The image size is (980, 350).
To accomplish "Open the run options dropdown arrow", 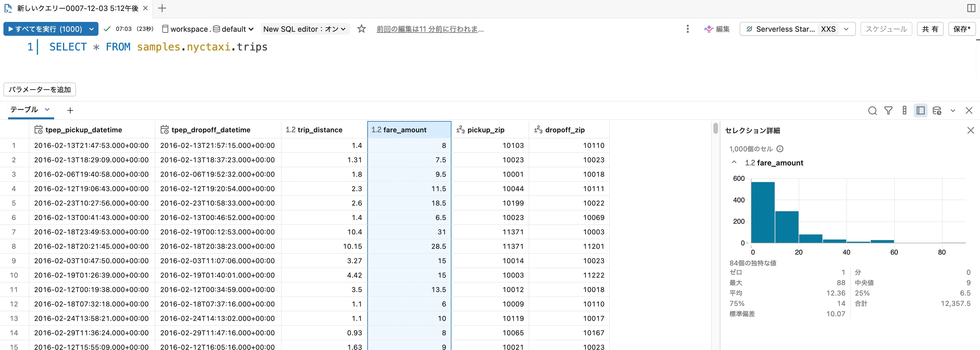I will coord(92,29).
